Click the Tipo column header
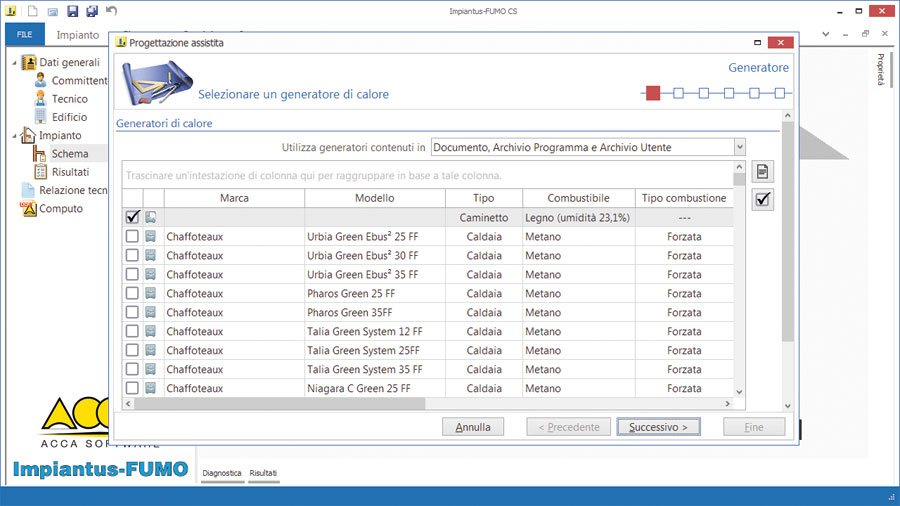 point(483,198)
